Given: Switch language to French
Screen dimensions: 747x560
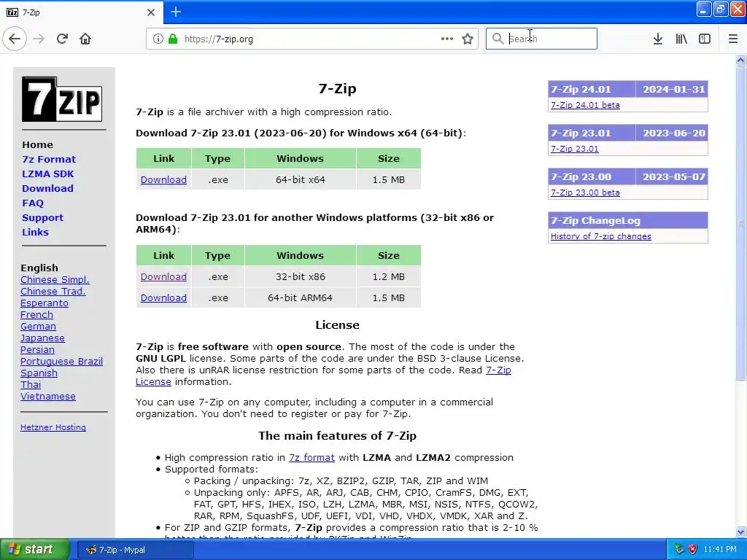Looking at the screenshot, I should point(36,315).
